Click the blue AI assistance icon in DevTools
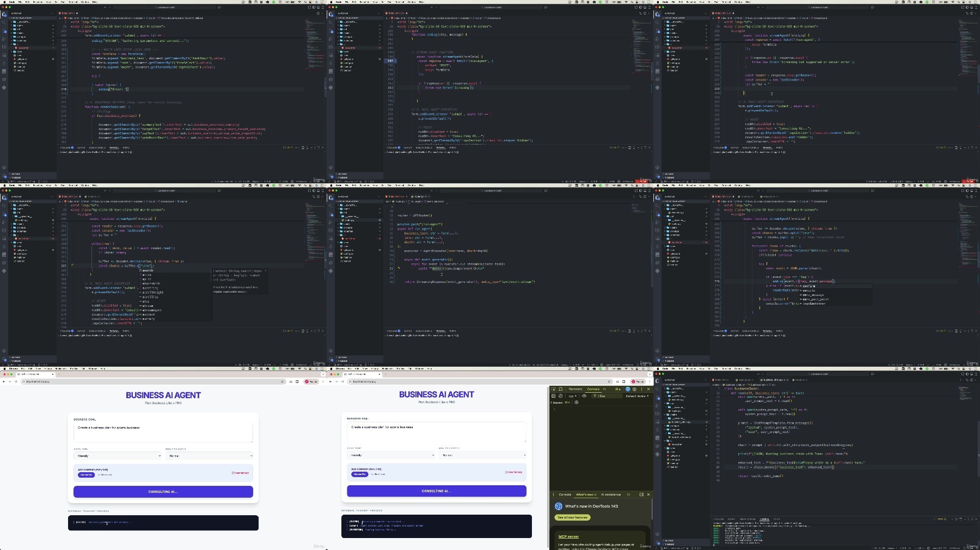 (627, 389)
